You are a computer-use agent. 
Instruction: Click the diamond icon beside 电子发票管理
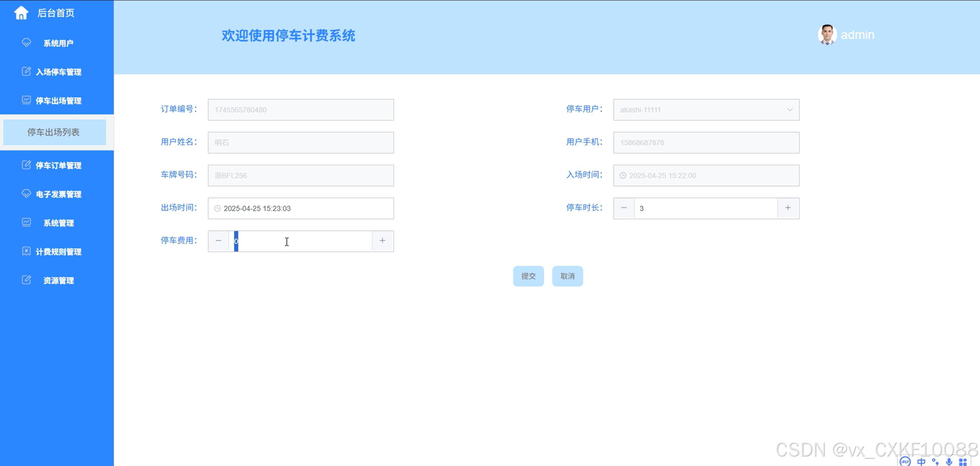[x=26, y=194]
